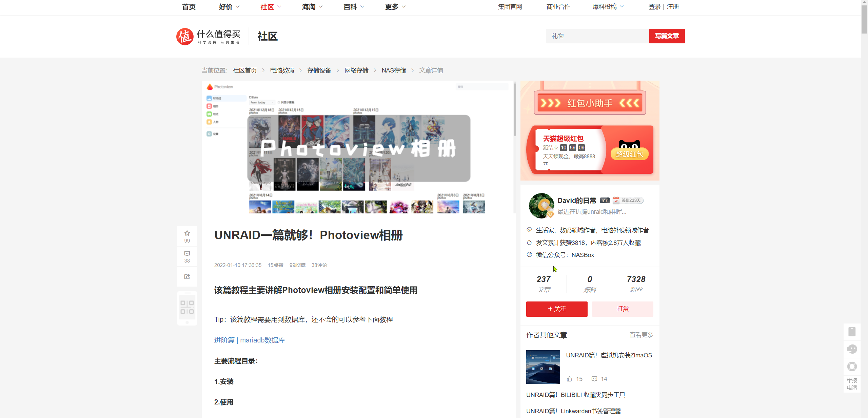Open UNRAID篇！虚拟机安装ZimaOS article title

pos(609,355)
